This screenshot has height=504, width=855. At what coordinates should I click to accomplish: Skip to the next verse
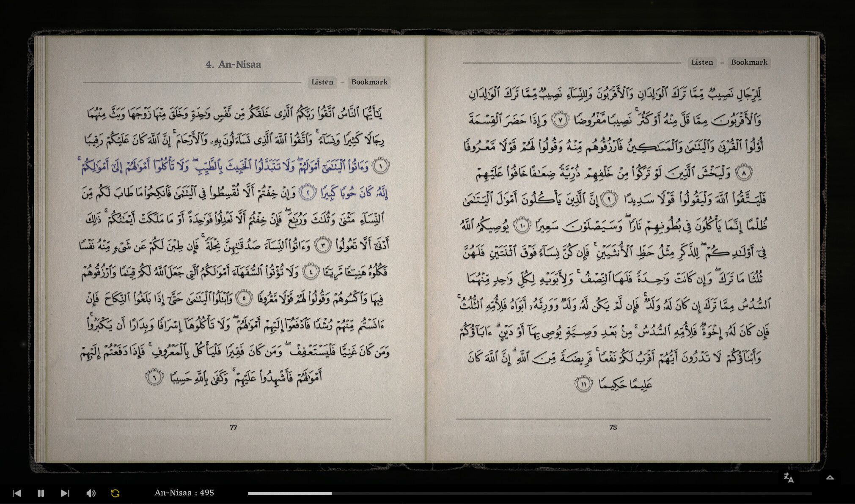coord(65,493)
